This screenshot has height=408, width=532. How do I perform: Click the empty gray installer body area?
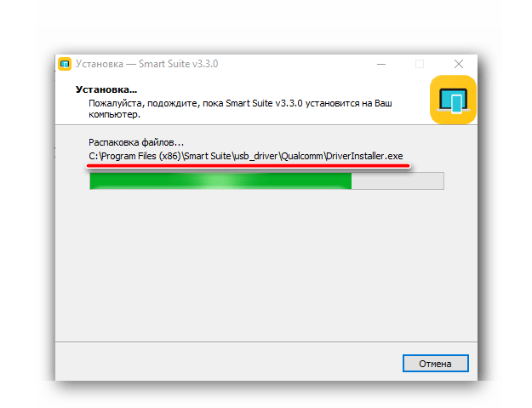[266, 265]
